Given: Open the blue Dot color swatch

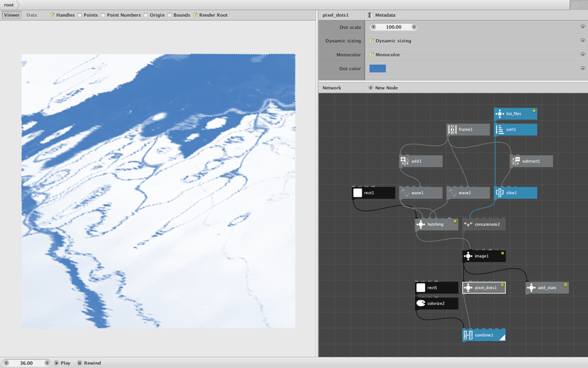Looking at the screenshot, I should (377, 68).
